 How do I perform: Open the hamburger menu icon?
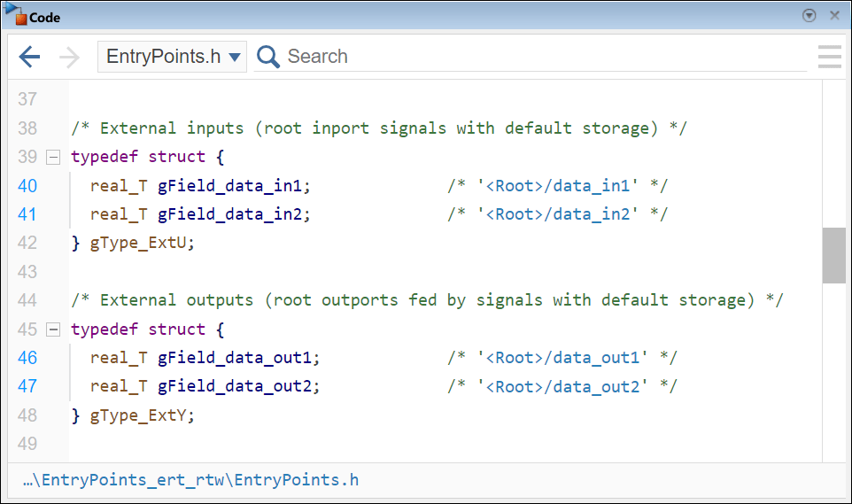(829, 57)
